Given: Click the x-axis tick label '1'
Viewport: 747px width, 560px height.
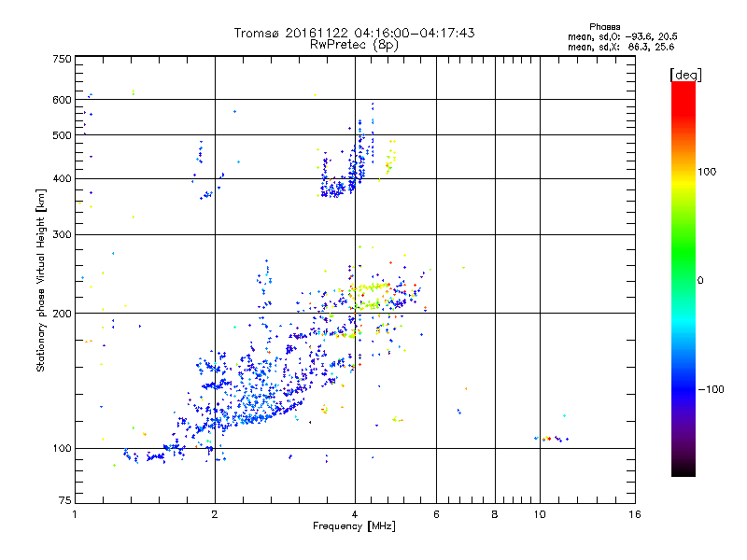Looking at the screenshot, I should (x=75, y=514).
